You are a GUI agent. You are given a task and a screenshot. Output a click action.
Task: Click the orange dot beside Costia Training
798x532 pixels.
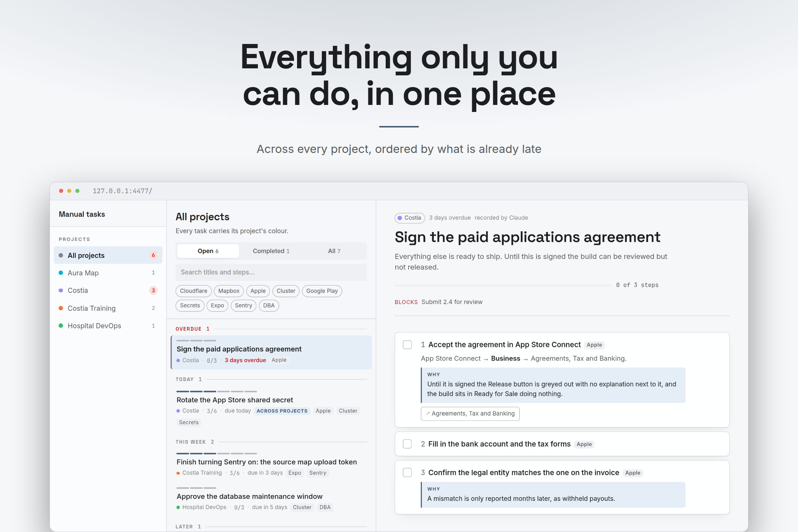click(x=61, y=308)
